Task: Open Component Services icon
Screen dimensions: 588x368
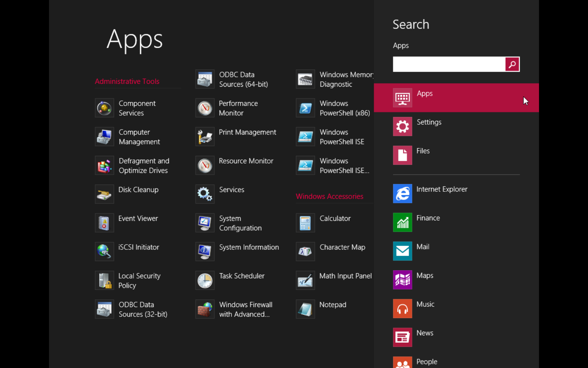Action: [x=105, y=108]
